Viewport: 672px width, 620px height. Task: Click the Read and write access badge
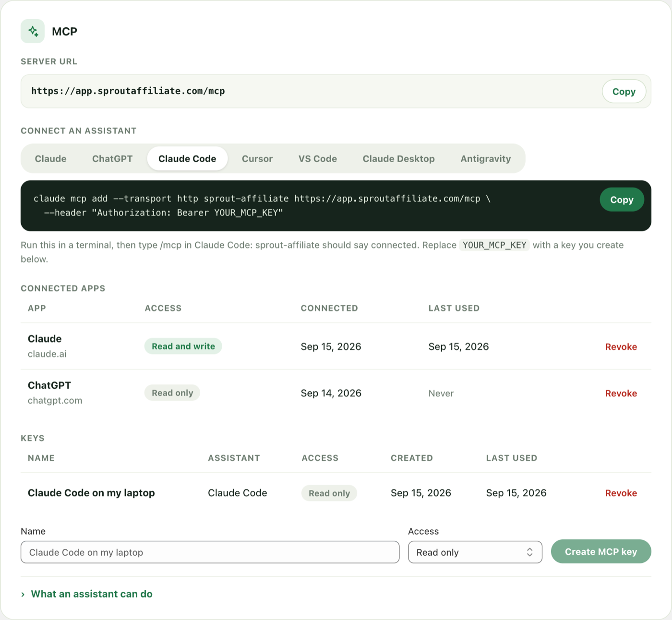click(x=183, y=346)
